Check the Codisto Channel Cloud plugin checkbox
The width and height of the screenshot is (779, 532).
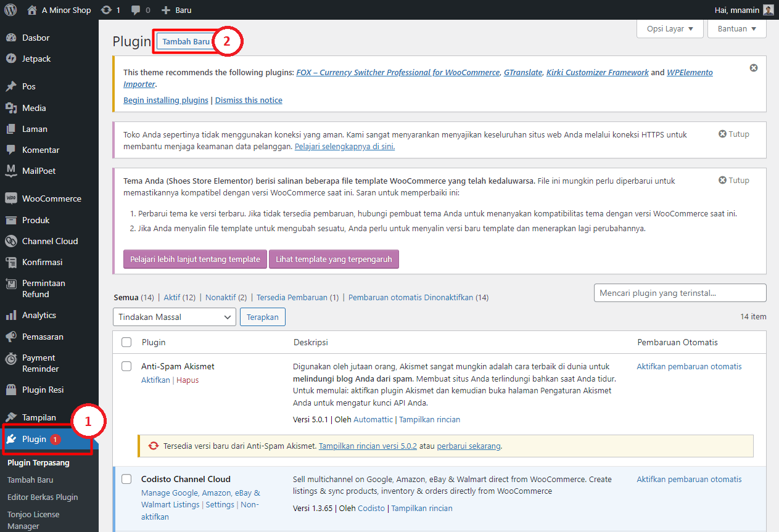coord(126,479)
